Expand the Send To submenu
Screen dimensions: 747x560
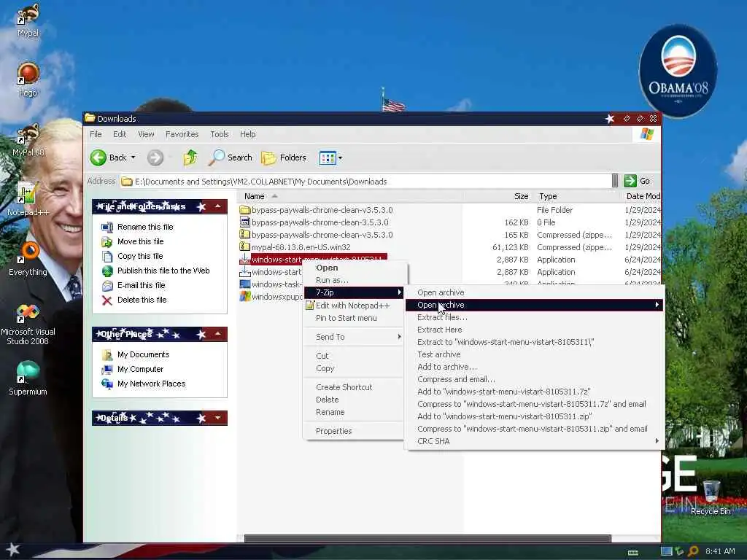tap(354, 337)
